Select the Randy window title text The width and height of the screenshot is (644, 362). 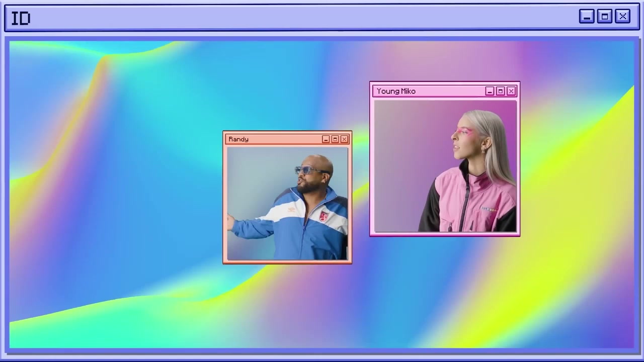[238, 139]
